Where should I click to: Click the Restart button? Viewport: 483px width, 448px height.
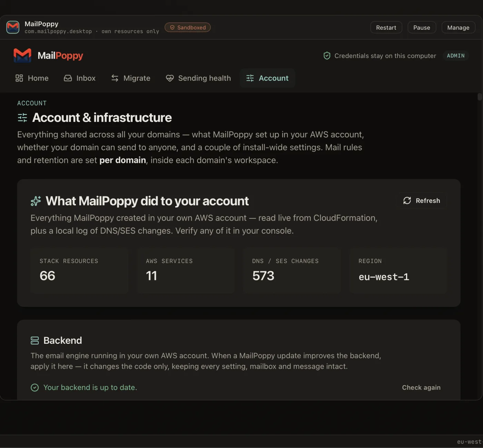pos(386,28)
